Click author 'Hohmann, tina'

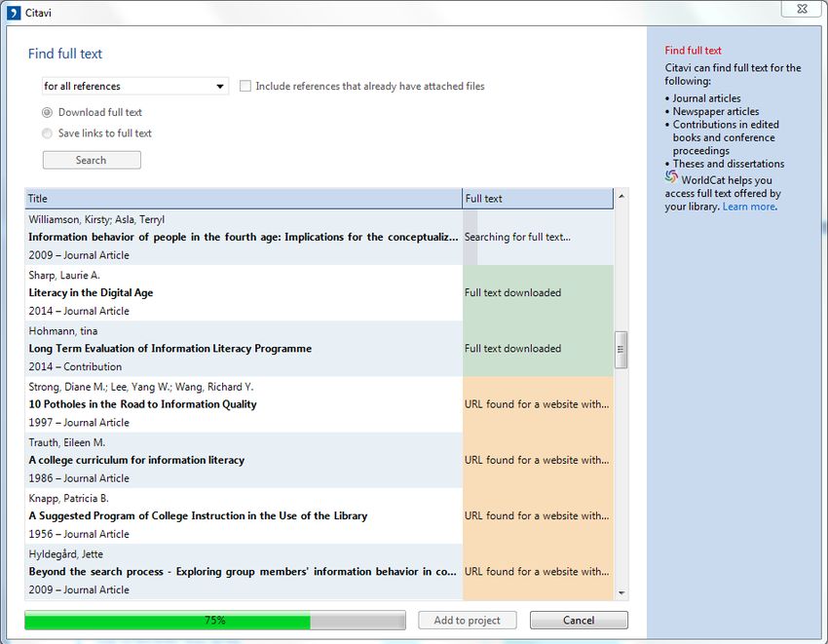point(63,331)
